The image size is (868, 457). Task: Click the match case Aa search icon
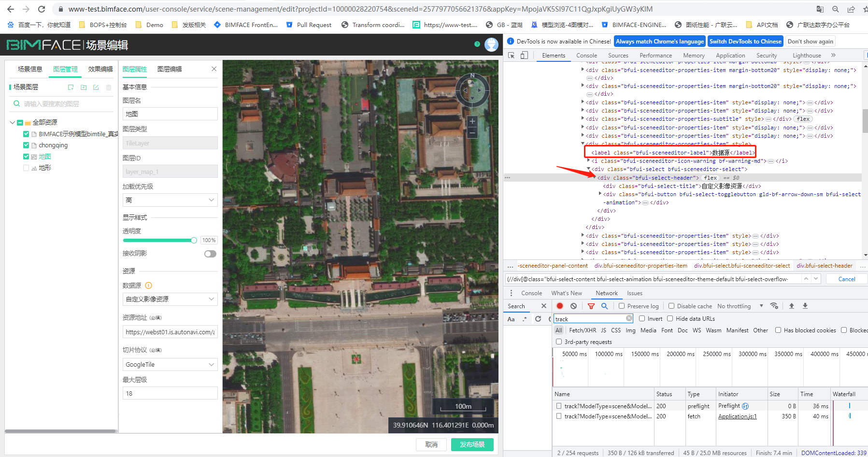(x=511, y=319)
